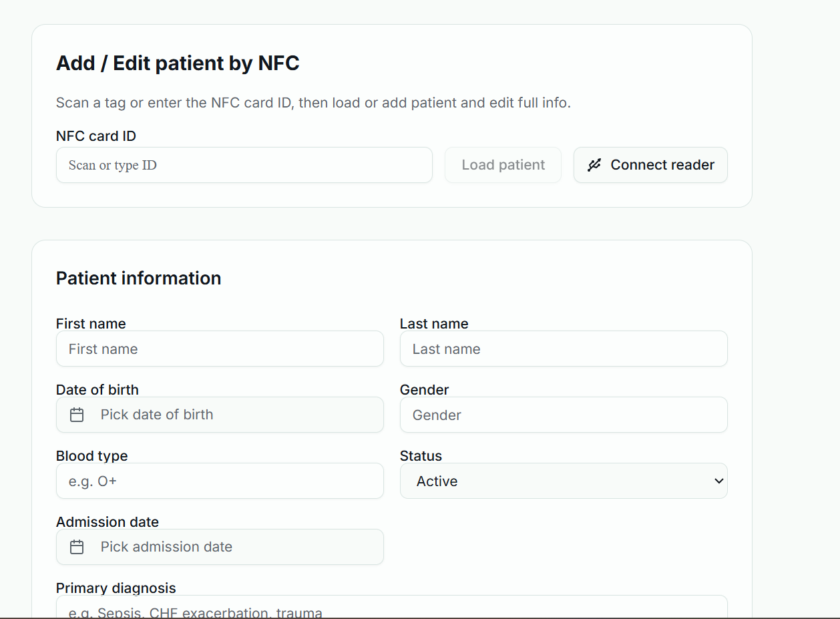
Task: Click into the First name input
Action: (x=220, y=349)
